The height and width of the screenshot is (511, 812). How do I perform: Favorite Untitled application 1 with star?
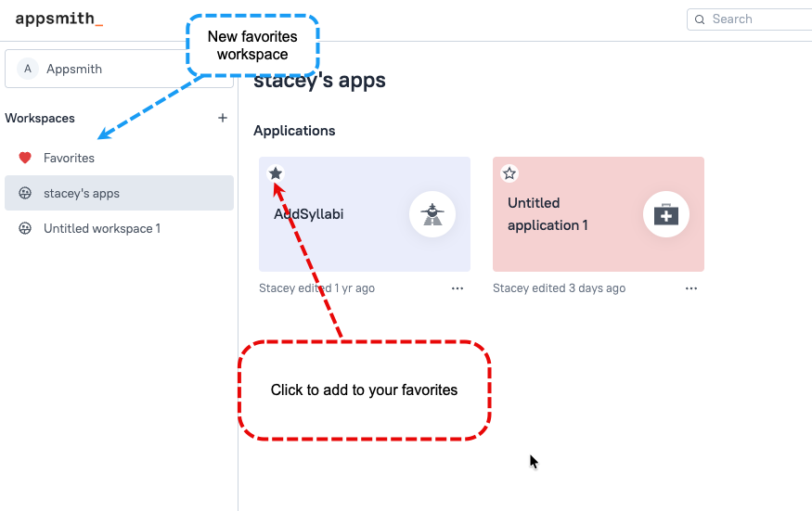coord(509,173)
